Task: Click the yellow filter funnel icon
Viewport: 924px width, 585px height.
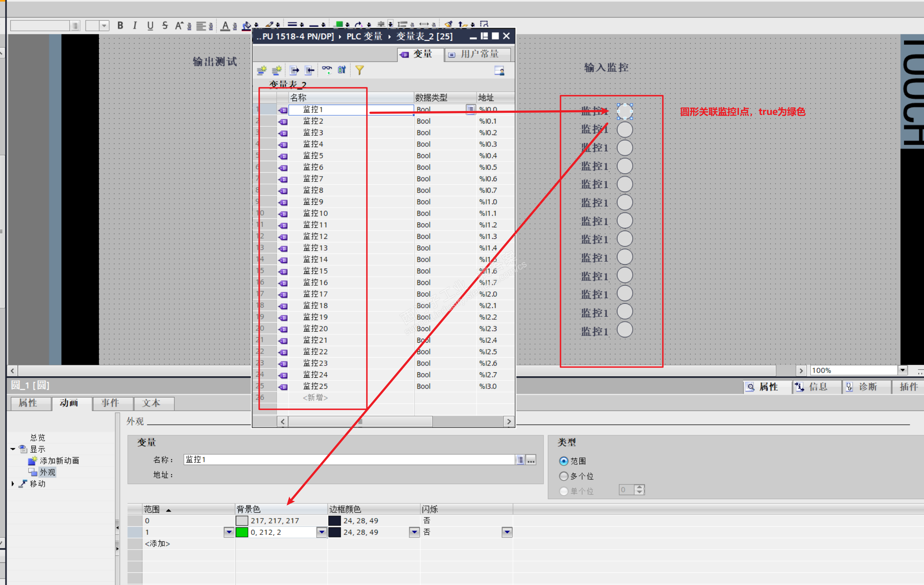Action: pos(359,70)
